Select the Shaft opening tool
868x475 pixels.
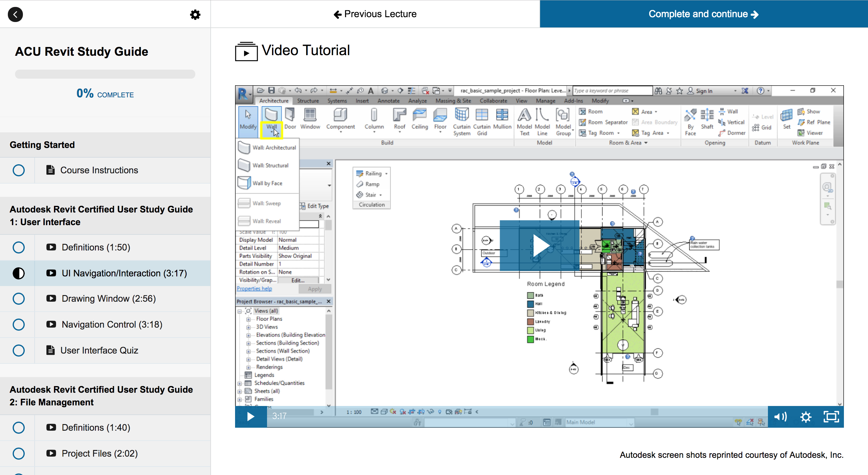click(707, 118)
